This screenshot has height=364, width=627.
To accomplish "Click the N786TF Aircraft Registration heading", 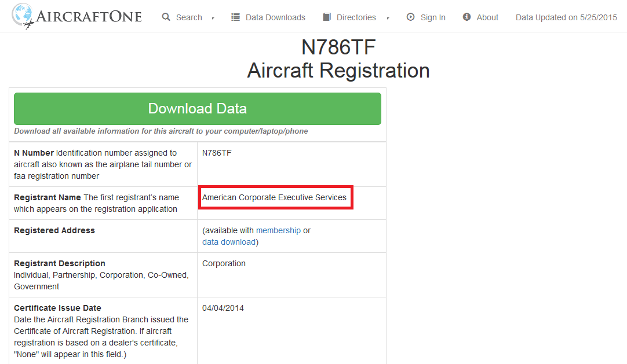I will click(x=338, y=58).
